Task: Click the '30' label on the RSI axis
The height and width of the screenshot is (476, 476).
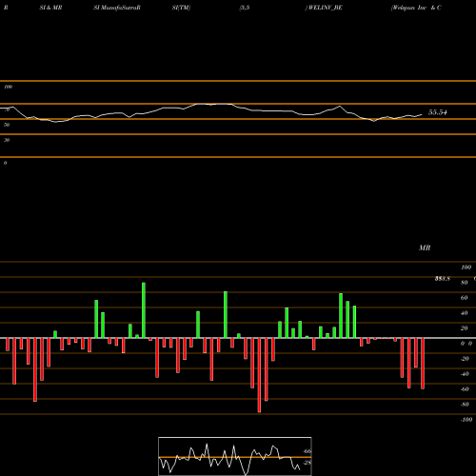Action: [7, 140]
